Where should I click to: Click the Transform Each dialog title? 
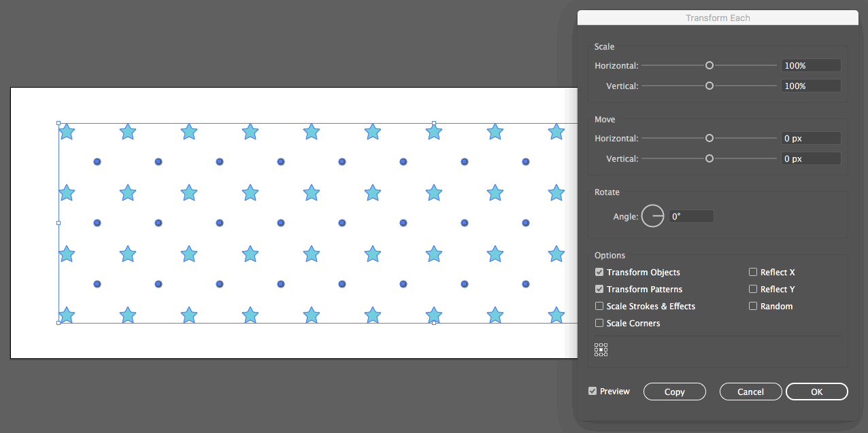click(718, 18)
